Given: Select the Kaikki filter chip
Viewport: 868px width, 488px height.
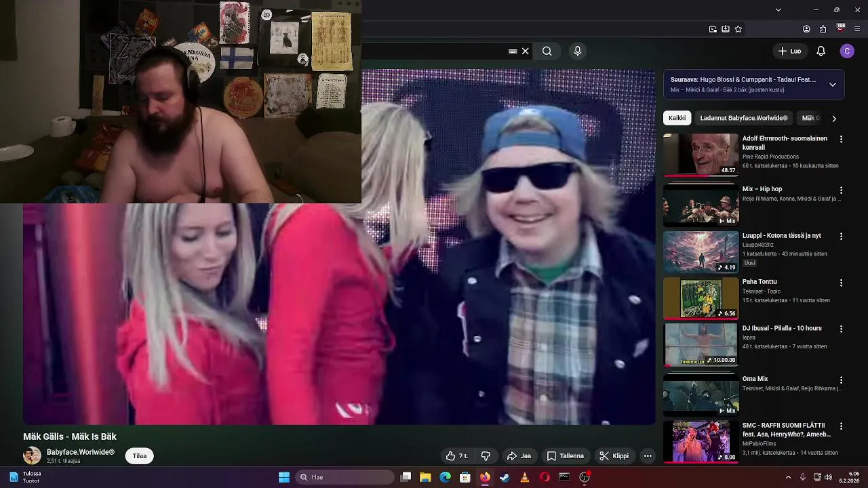Looking at the screenshot, I should [x=677, y=118].
